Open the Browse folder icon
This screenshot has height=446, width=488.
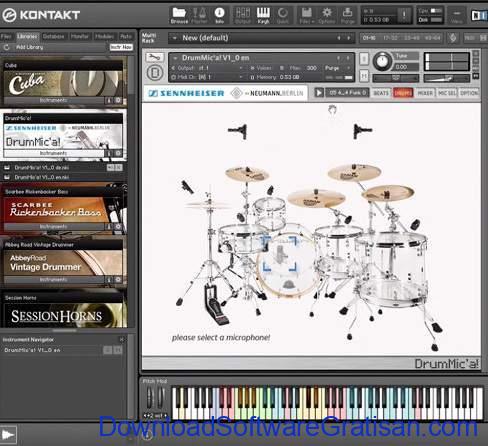coord(179,15)
